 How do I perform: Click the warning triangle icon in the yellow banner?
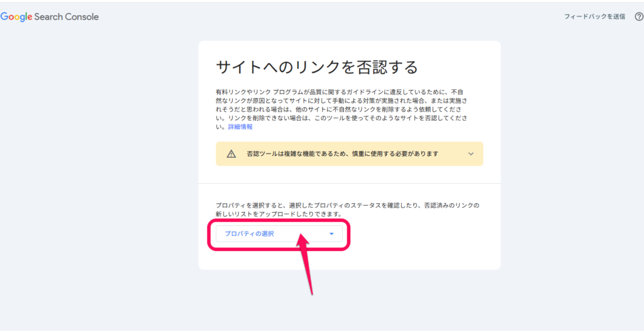coord(231,154)
